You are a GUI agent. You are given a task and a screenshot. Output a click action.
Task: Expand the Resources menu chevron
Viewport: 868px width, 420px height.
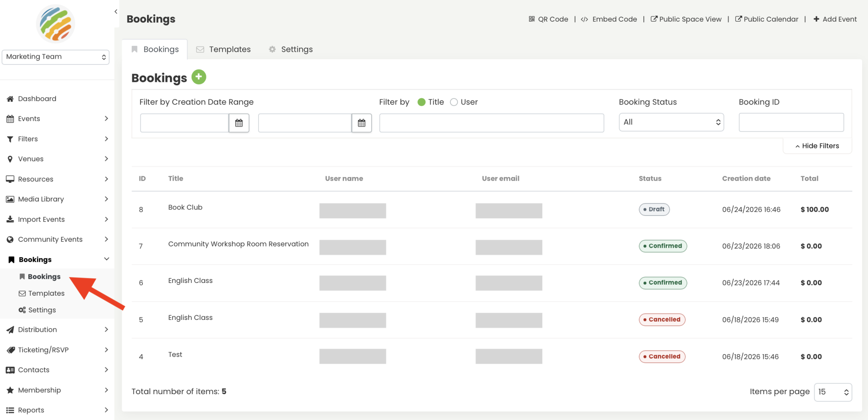[x=106, y=179]
